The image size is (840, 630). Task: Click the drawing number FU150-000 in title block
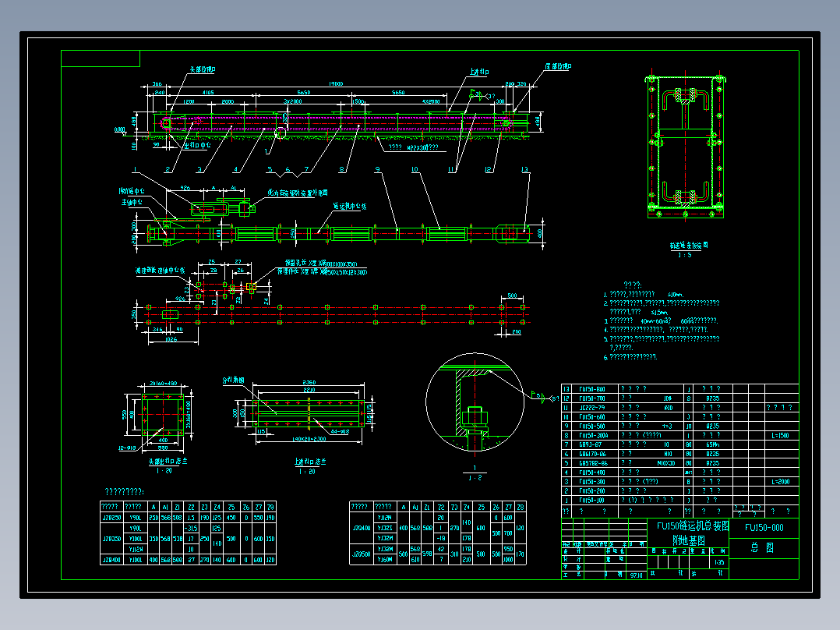tap(764, 528)
